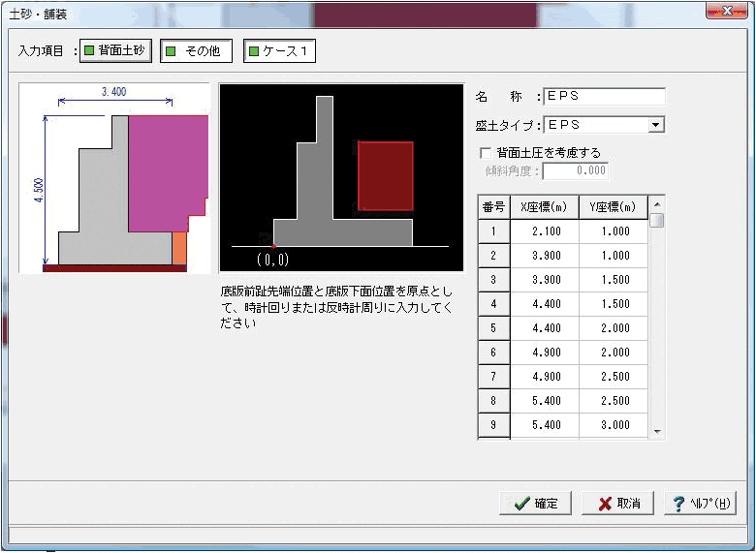Image resolution: width=756 pixels, height=553 pixels.
Task: Click Y coordinate cell 3.000 in row 9
Action: (614, 425)
